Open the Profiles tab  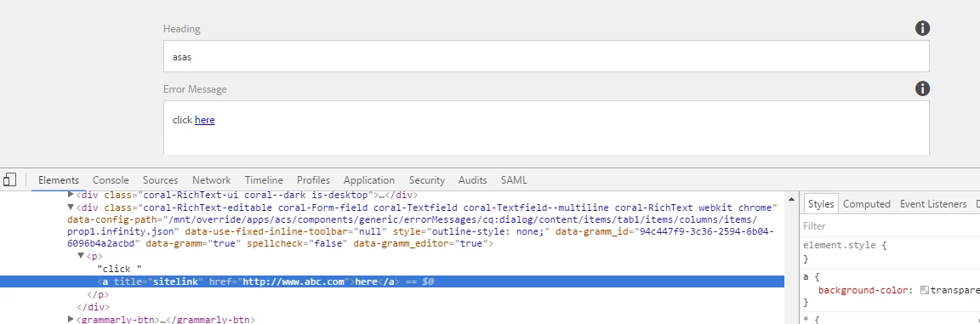point(313,179)
